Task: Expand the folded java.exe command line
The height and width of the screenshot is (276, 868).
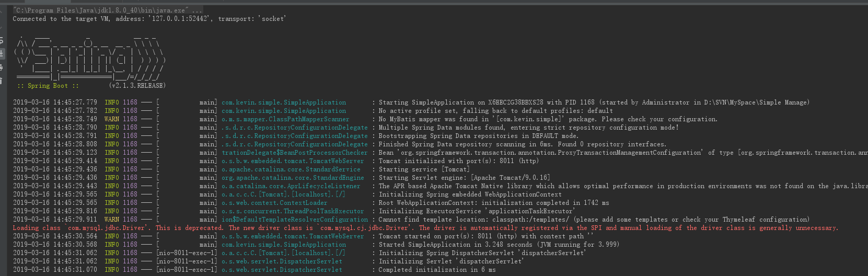Action: click(108, 10)
